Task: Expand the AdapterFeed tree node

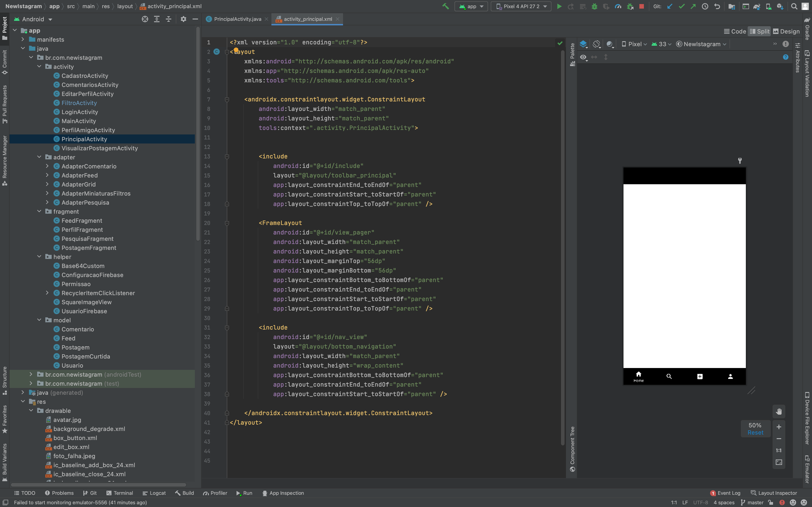Action: (47, 175)
